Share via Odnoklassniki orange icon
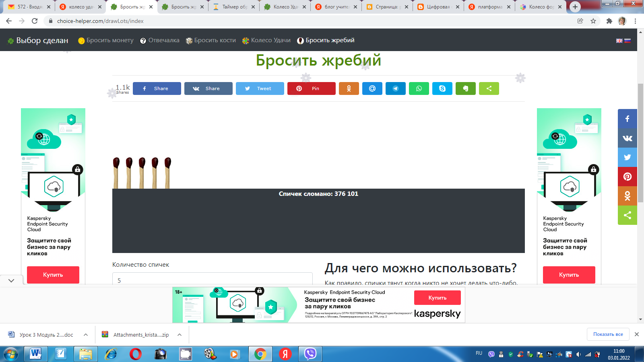This screenshot has height=362, width=644. (349, 88)
